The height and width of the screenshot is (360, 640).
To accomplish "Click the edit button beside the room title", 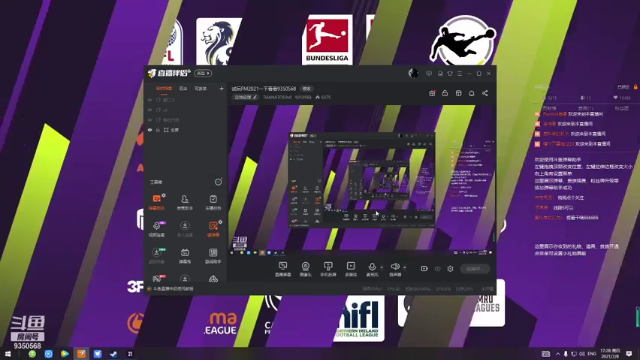I will pos(307,89).
